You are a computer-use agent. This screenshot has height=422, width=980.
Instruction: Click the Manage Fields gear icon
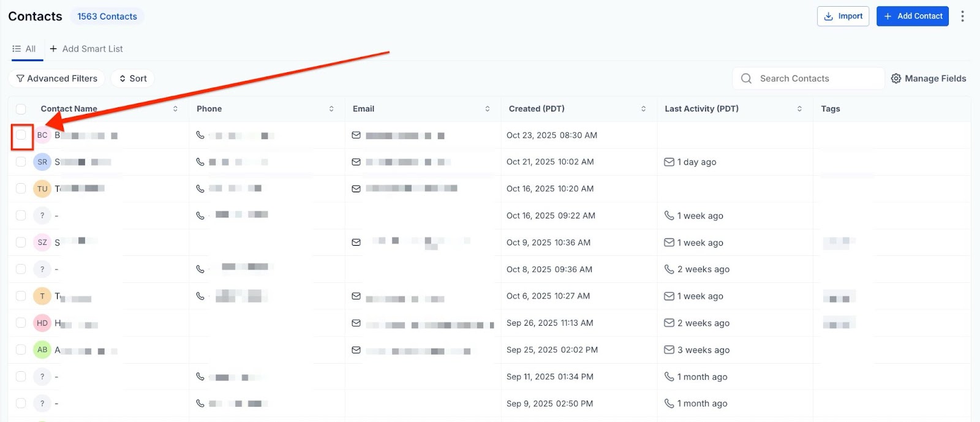[896, 78]
